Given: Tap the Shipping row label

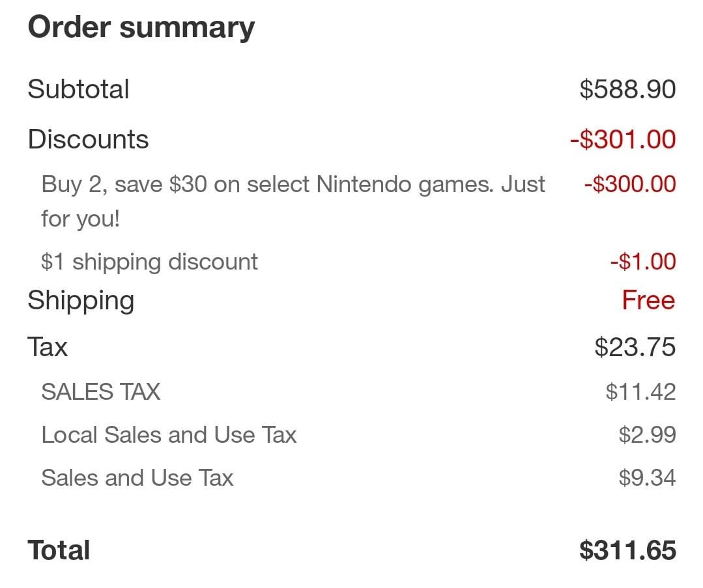Looking at the screenshot, I should 81,300.
